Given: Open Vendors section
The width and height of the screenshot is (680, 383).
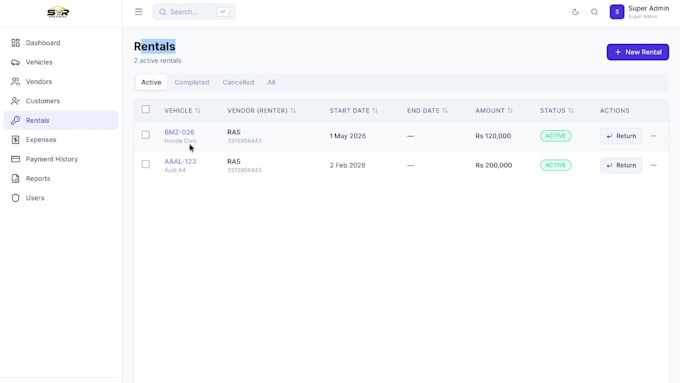Looking at the screenshot, I should [61, 82].
